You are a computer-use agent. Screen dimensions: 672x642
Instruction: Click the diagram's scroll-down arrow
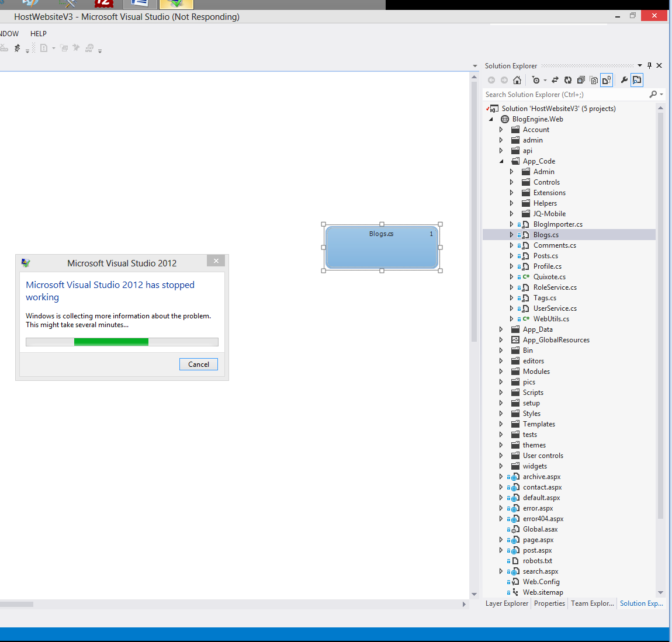[474, 594]
